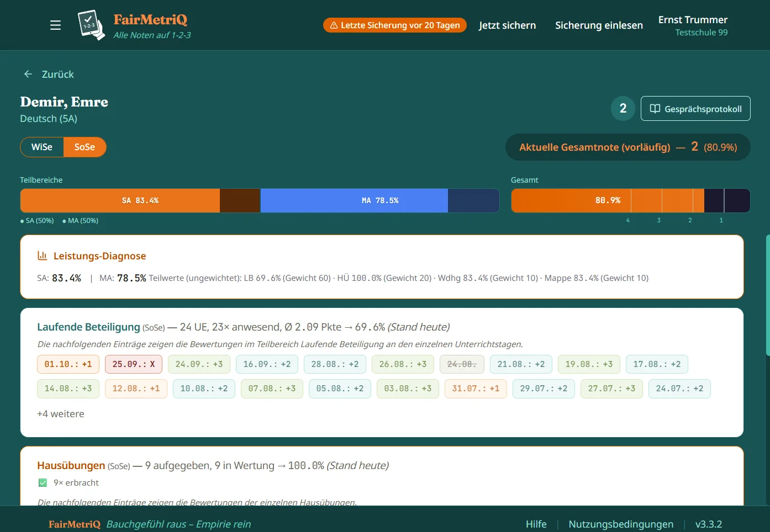770x532 pixels.
Task: Click the bar chart icon beside Leistungs-Diagnose
Action: point(42,256)
